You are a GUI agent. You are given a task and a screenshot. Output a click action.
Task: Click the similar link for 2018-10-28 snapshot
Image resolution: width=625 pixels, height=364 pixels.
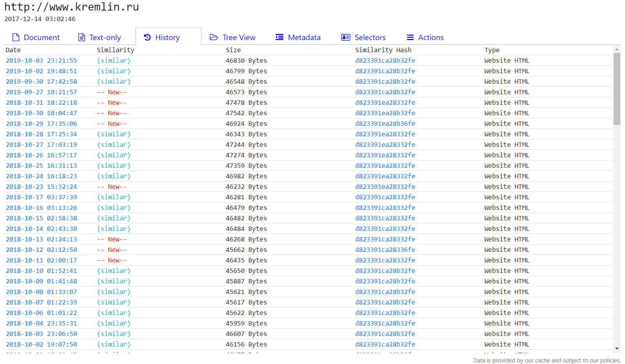point(113,134)
